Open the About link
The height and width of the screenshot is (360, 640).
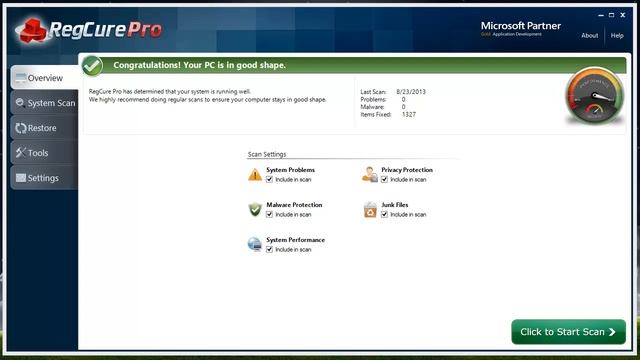[589, 36]
